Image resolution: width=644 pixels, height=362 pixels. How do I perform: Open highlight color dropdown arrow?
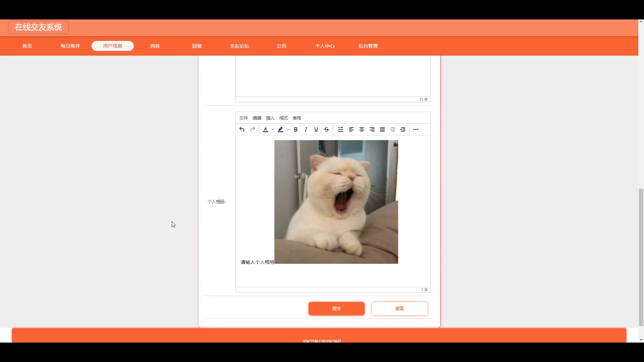pos(288,129)
